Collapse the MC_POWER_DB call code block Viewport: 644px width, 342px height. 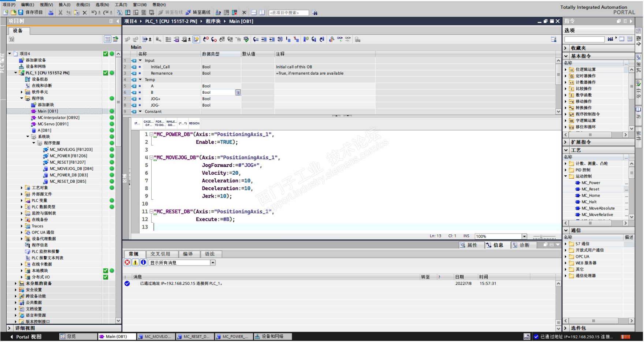(152, 134)
